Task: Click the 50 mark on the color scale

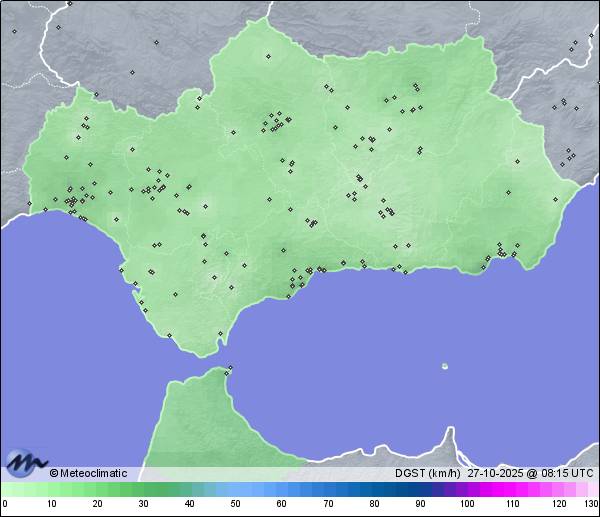Action: pos(235,504)
